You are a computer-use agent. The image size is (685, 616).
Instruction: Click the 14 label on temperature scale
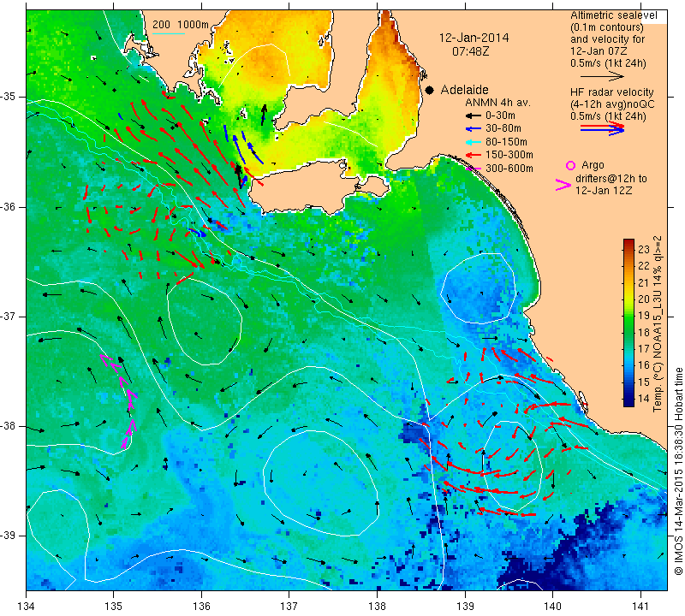[644, 398]
